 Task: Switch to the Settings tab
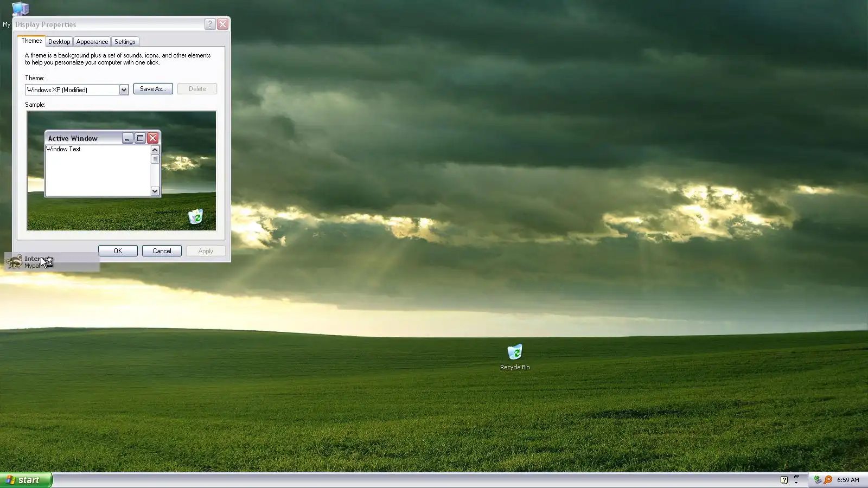pyautogui.click(x=125, y=42)
